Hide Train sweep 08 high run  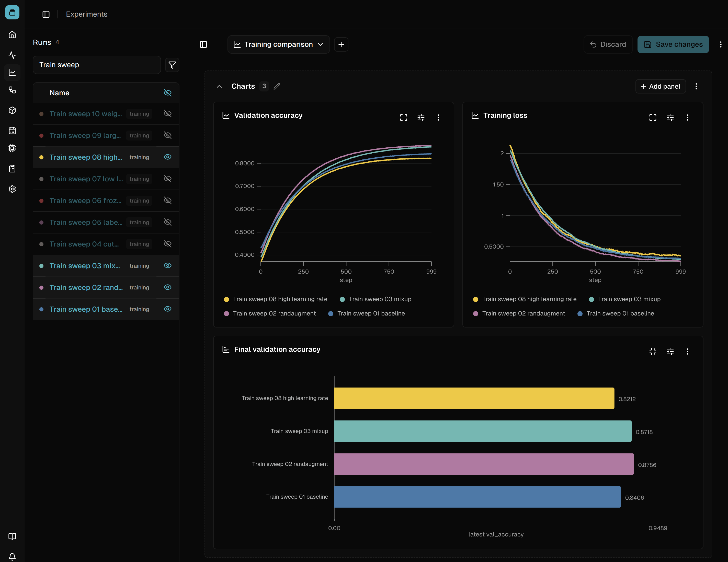(x=168, y=157)
